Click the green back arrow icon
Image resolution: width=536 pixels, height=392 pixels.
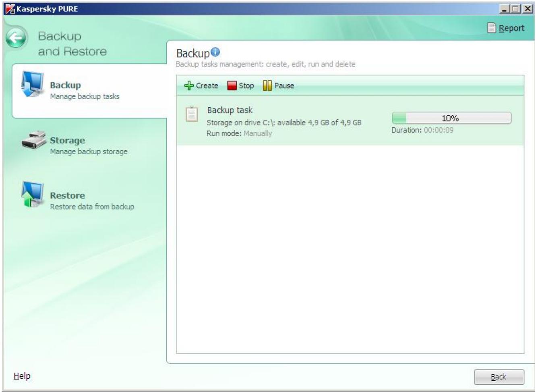pyautogui.click(x=16, y=38)
